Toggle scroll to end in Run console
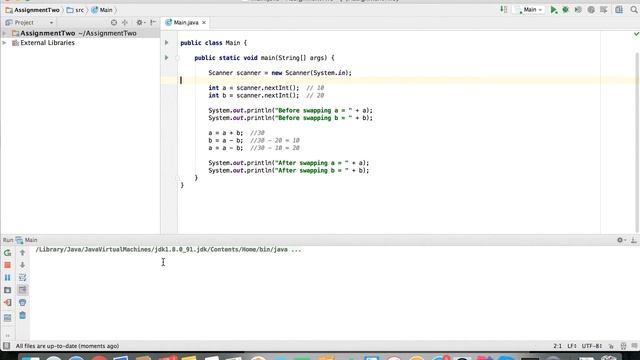This screenshot has height=360, width=640. [22, 290]
